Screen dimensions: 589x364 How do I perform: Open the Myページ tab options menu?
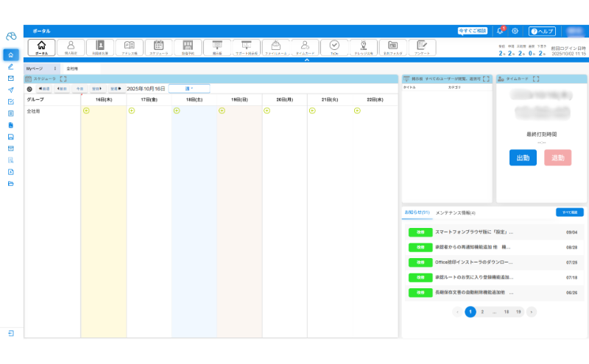[x=55, y=68]
